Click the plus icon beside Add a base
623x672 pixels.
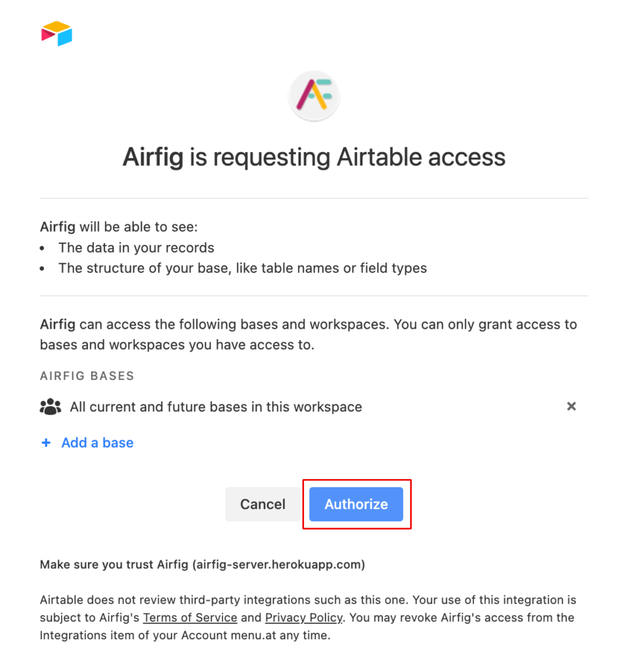click(x=46, y=443)
